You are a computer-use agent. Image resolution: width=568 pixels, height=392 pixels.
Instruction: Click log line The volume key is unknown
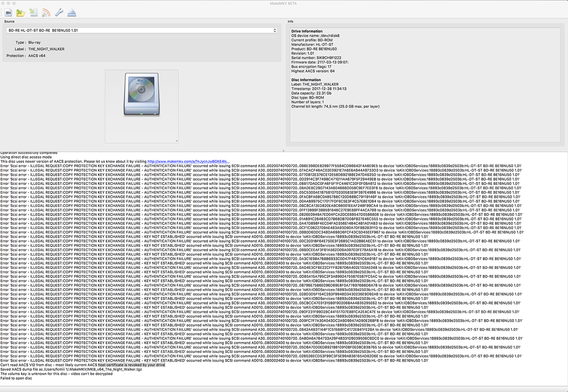(x=56, y=374)
